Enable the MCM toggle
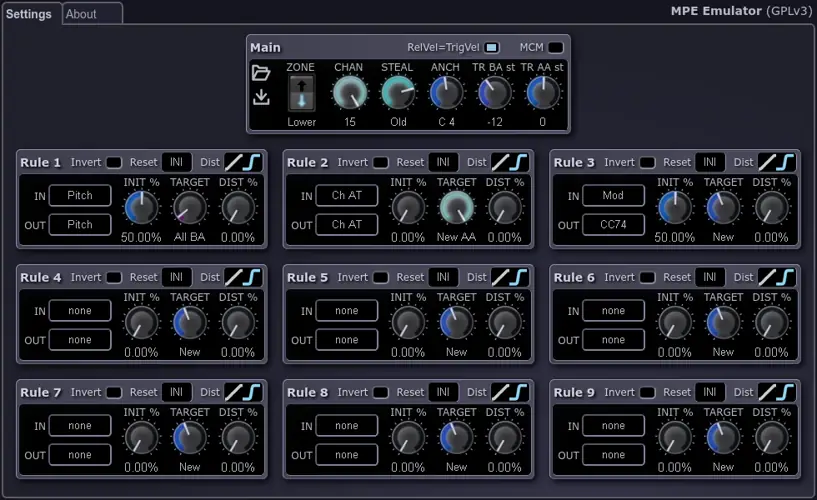817x500 pixels. pos(555,48)
